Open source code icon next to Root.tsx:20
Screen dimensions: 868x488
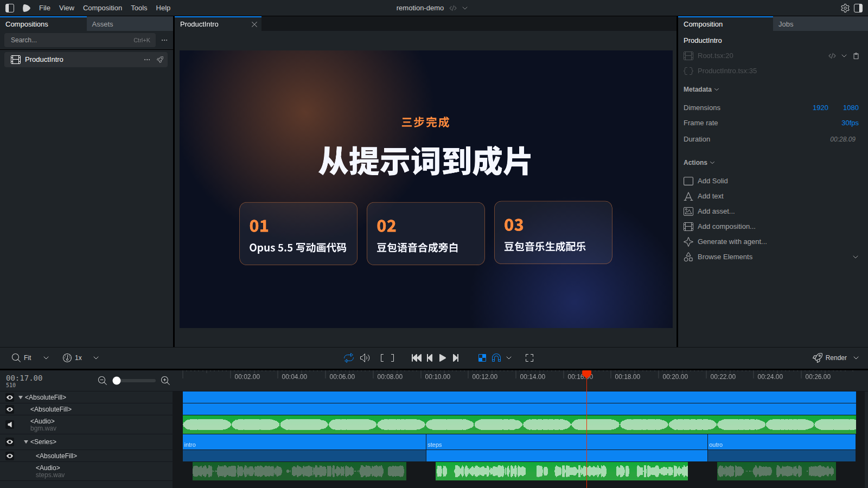point(832,56)
